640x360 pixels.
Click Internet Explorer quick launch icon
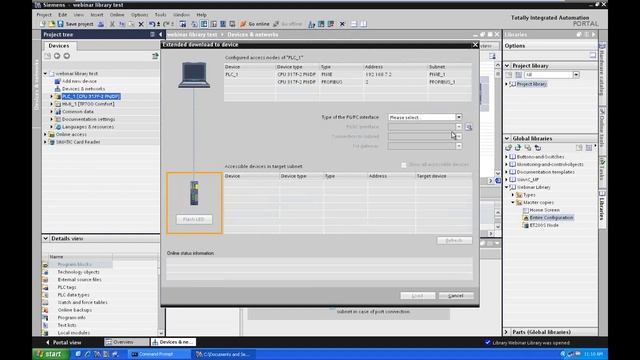pos(87,354)
